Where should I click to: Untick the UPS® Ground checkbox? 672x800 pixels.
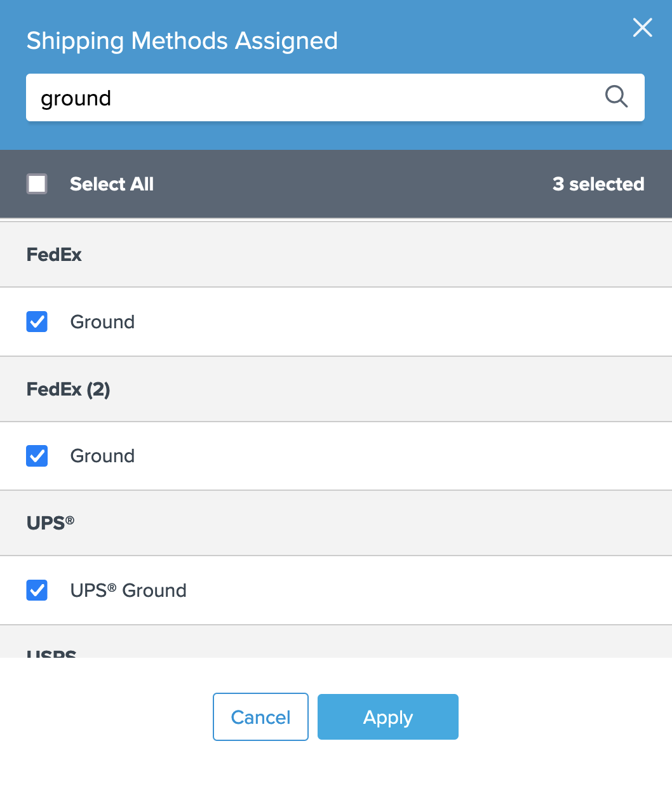(x=37, y=590)
